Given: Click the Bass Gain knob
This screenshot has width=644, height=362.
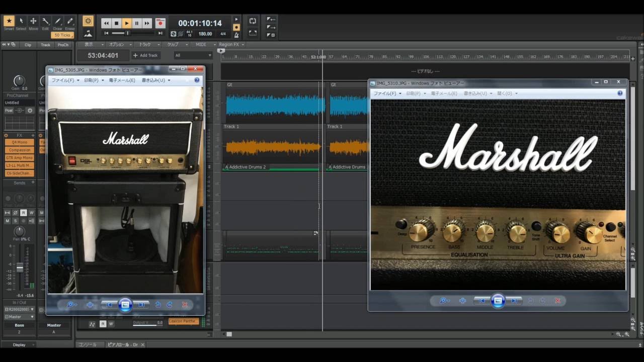Looking at the screenshot, I should tap(19, 80).
